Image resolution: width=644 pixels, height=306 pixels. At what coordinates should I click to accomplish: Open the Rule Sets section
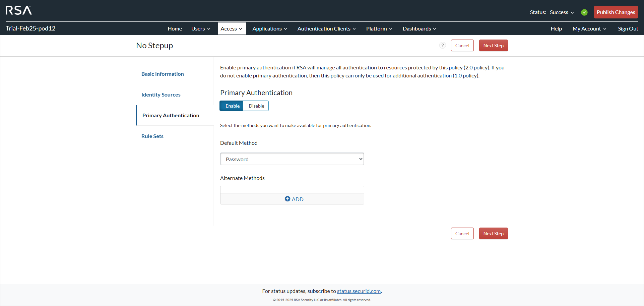[152, 136]
